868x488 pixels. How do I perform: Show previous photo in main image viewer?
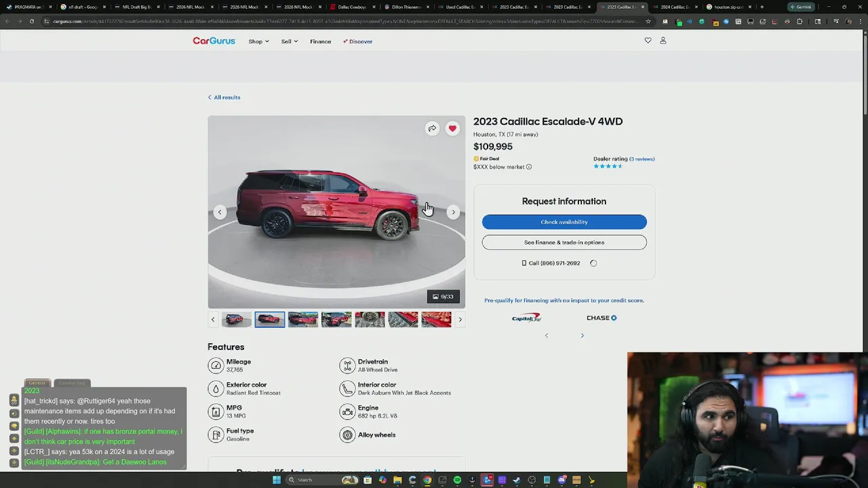pyautogui.click(x=220, y=212)
